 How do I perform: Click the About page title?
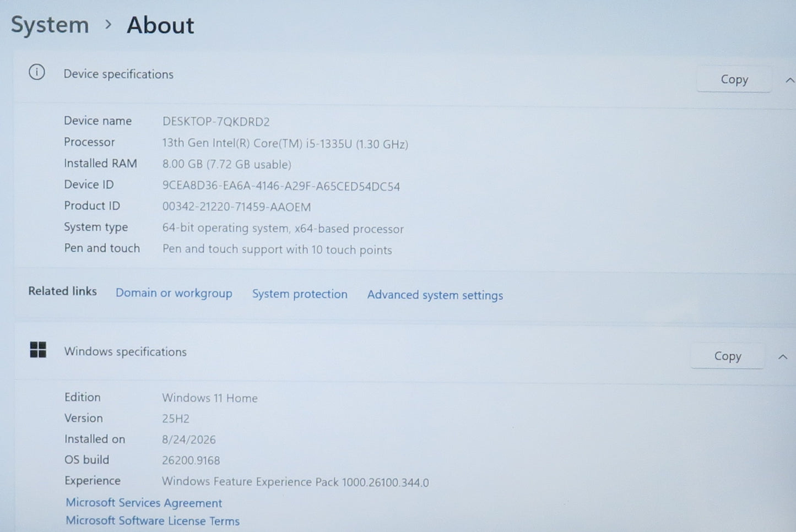point(160,26)
